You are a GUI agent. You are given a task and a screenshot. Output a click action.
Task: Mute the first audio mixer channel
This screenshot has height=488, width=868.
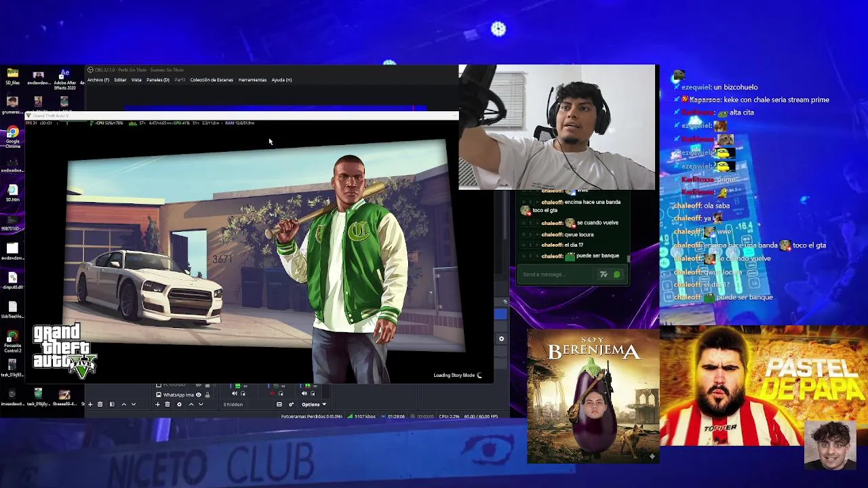(235, 393)
